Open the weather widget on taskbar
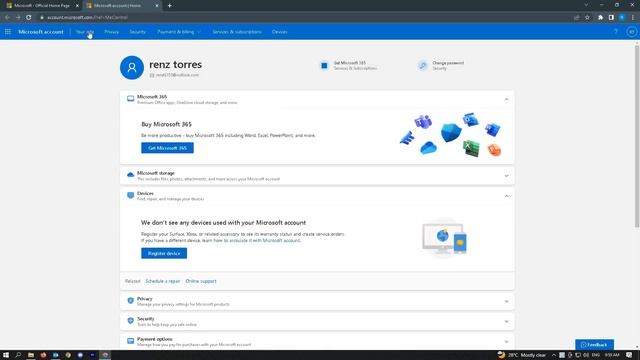640x360 pixels. [522, 355]
